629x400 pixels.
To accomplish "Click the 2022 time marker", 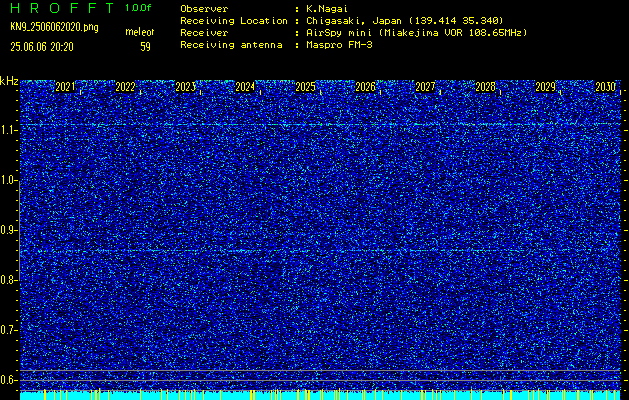I will coord(125,87).
